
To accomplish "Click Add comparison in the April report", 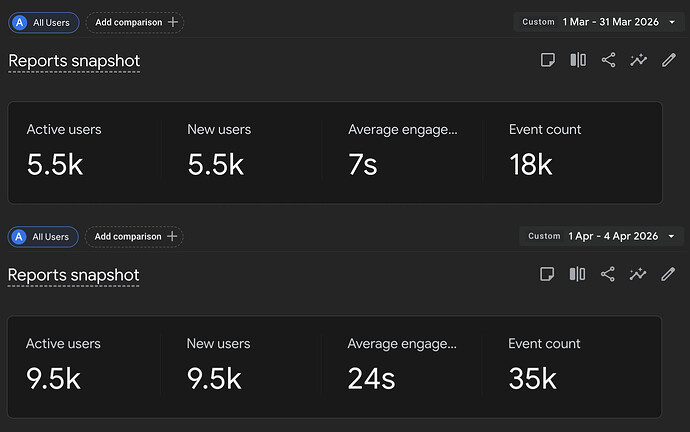I will 134,237.
